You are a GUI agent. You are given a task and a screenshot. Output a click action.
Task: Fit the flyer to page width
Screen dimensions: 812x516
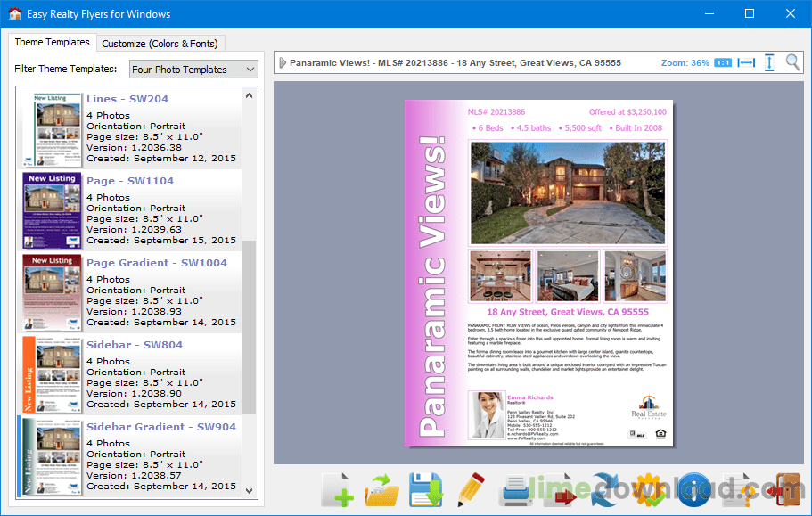[x=746, y=62]
